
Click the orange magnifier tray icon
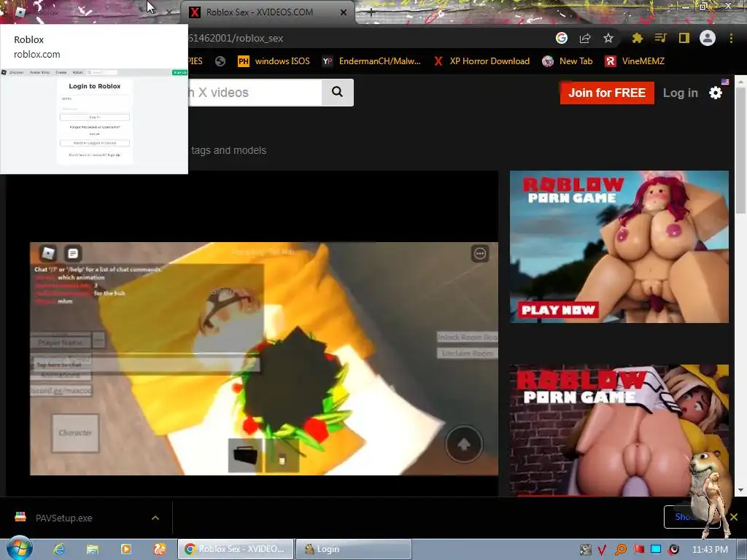[x=620, y=550]
